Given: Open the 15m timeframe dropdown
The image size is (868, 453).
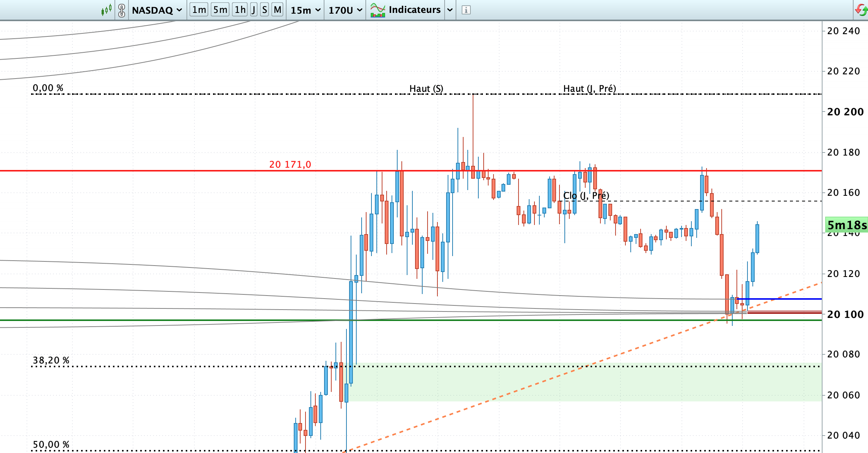Looking at the screenshot, I should point(306,10).
